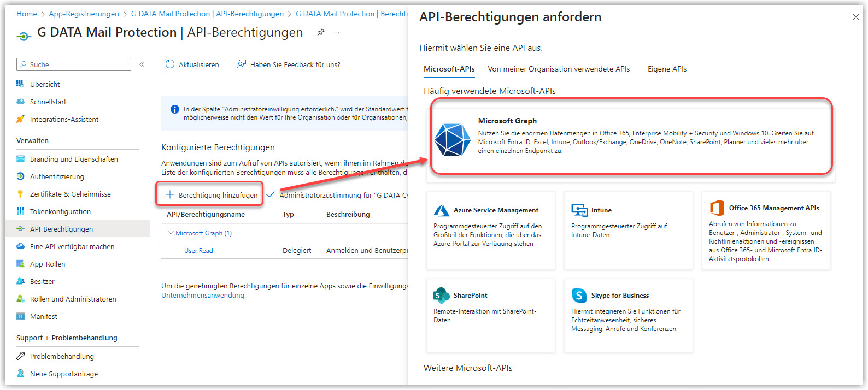The width and height of the screenshot is (868, 390).
Task: Pin the page with the pin icon
Action: coord(321,32)
